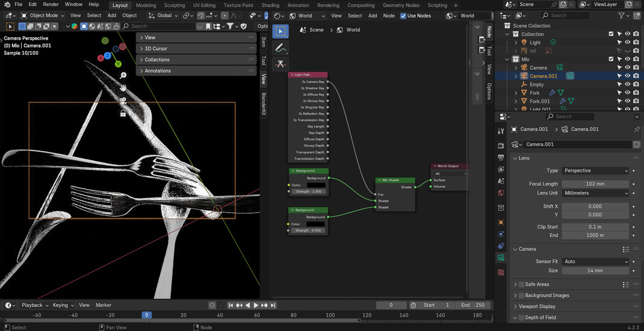The width and height of the screenshot is (644, 331).
Task: Enable the Safe Areas checkbox
Action: pyautogui.click(x=521, y=284)
